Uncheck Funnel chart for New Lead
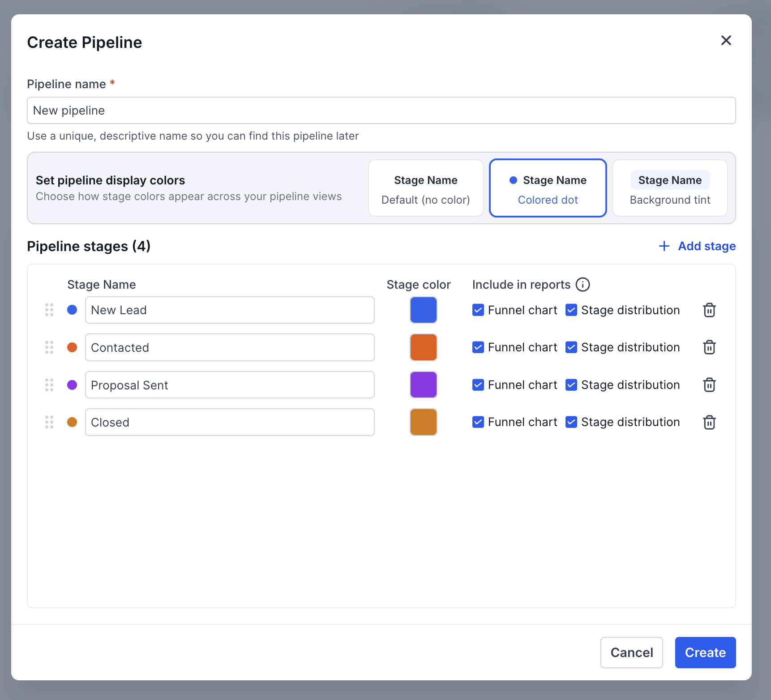 coord(478,310)
